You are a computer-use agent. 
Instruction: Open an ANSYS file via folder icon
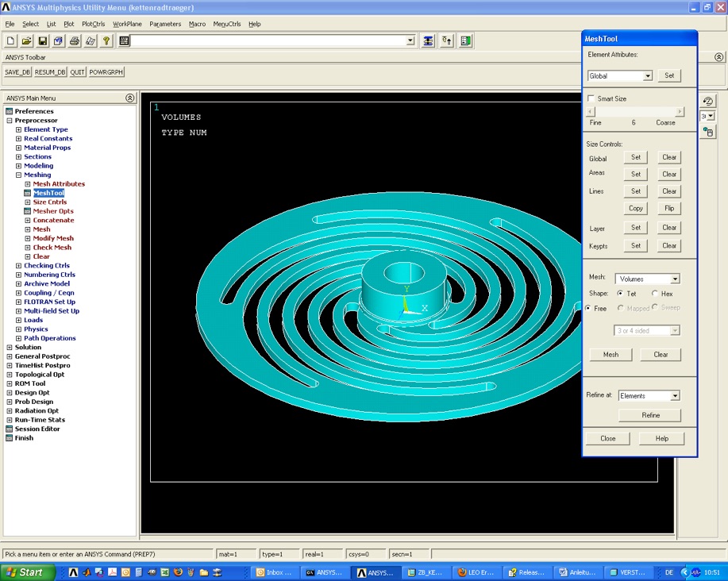click(x=26, y=40)
